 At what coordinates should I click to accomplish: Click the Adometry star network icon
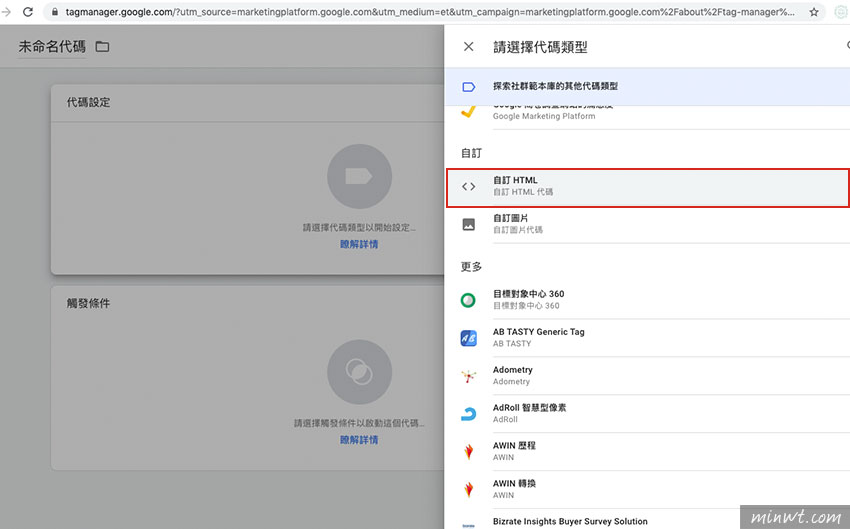coord(468,376)
